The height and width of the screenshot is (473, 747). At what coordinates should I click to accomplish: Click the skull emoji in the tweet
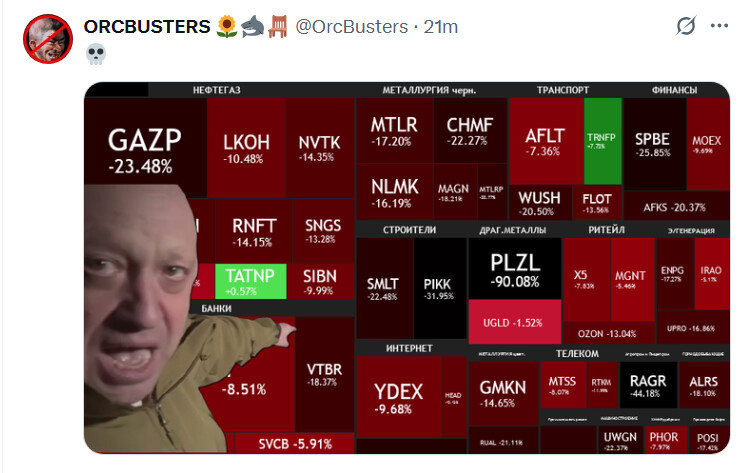[x=96, y=54]
